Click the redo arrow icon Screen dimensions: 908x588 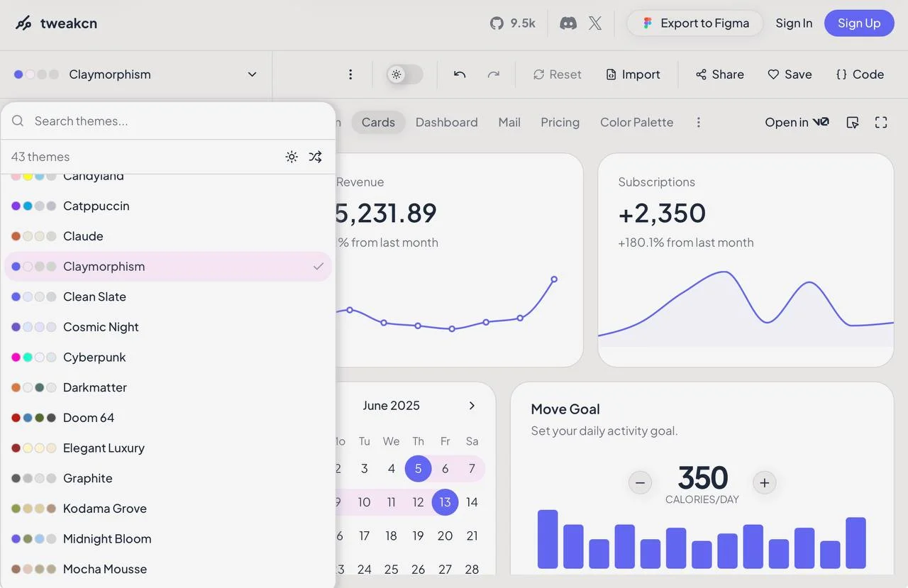(x=494, y=74)
